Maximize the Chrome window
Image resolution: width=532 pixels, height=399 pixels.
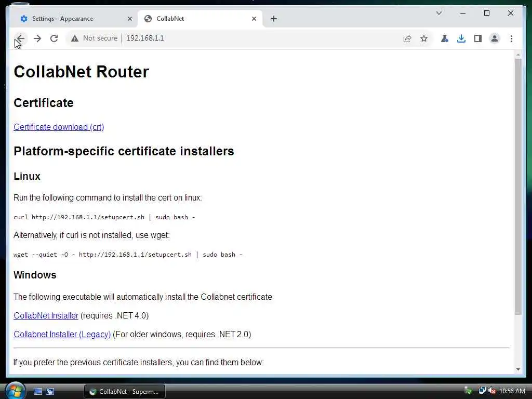(486, 13)
